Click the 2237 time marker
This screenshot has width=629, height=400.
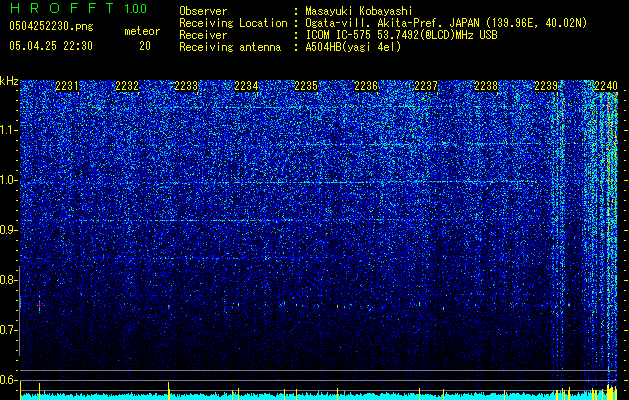click(x=426, y=86)
